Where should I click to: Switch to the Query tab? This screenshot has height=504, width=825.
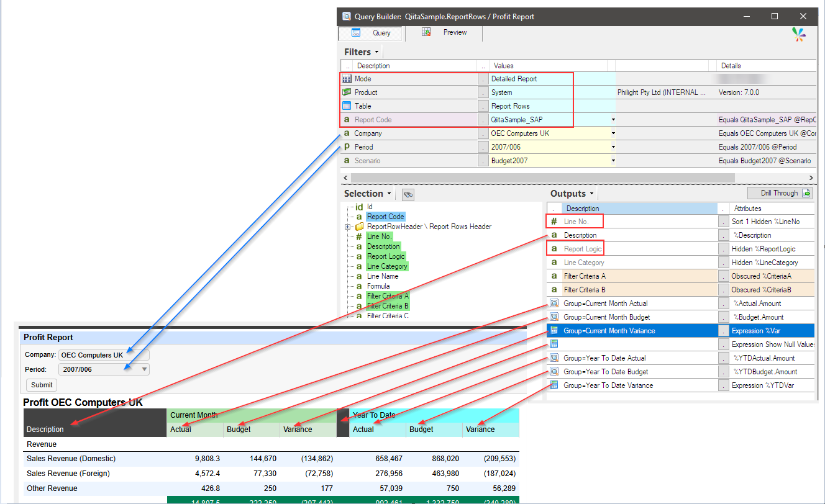click(371, 33)
